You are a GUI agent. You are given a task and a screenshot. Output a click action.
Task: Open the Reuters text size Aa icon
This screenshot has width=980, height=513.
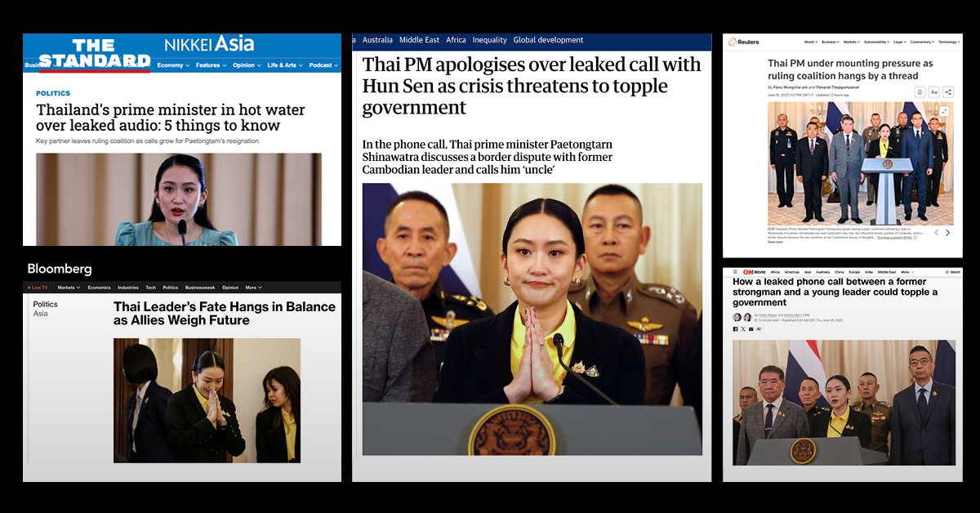click(933, 91)
